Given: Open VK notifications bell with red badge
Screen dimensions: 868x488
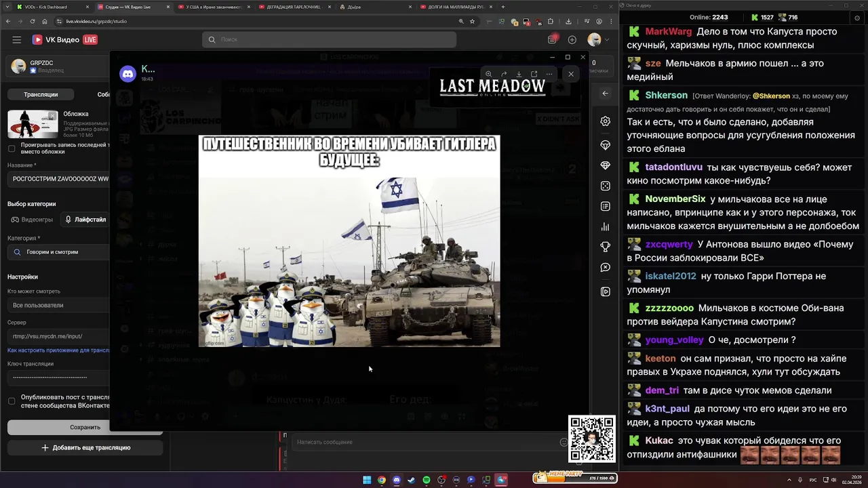Looking at the screenshot, I should [x=553, y=39].
